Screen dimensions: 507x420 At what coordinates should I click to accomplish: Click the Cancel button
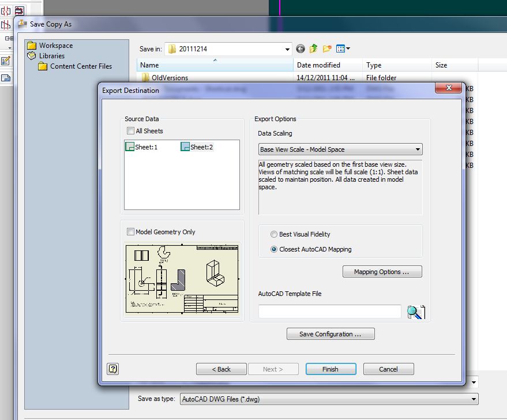coord(388,369)
